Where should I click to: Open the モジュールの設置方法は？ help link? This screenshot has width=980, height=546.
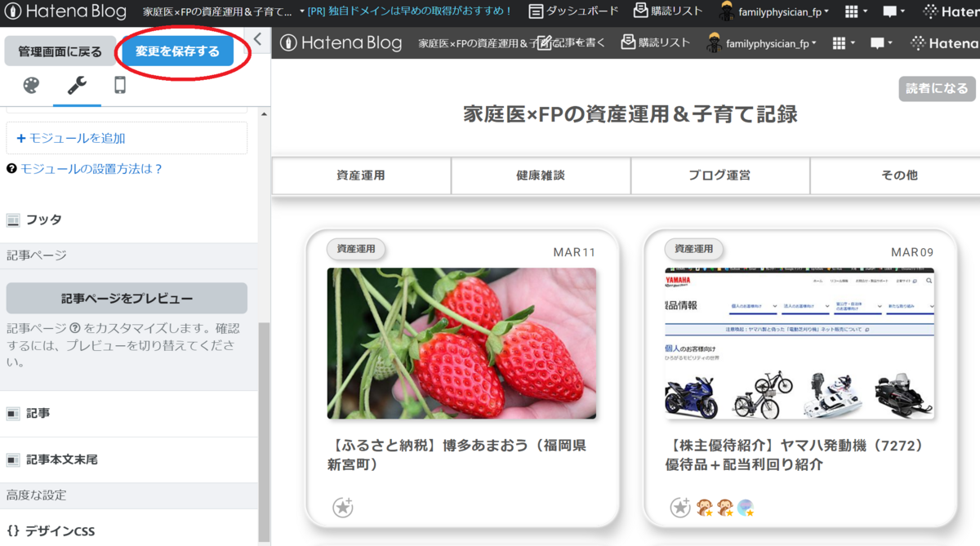click(x=91, y=169)
